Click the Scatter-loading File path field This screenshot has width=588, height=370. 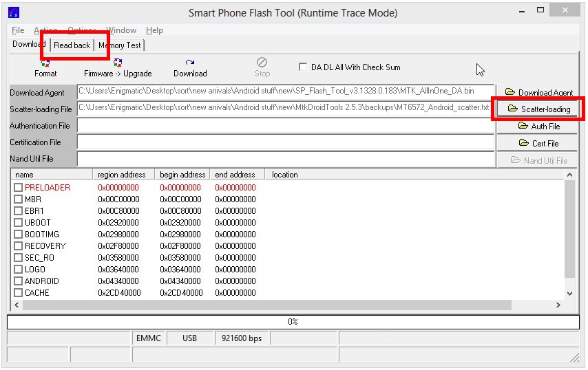(285, 108)
